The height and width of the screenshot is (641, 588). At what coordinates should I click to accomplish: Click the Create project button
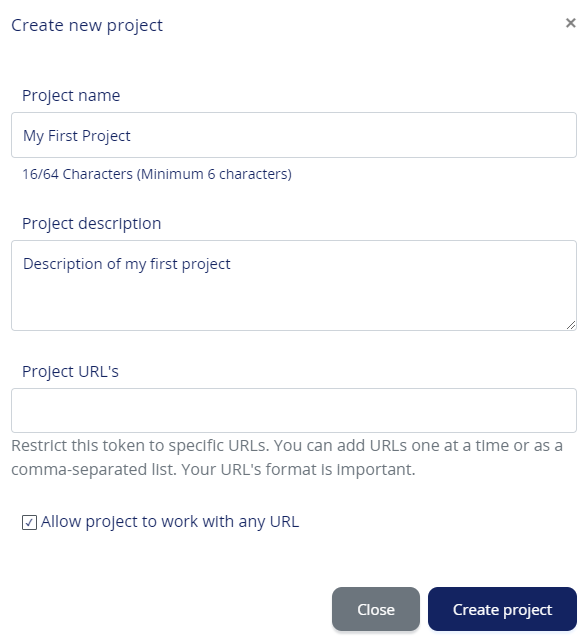click(502, 609)
